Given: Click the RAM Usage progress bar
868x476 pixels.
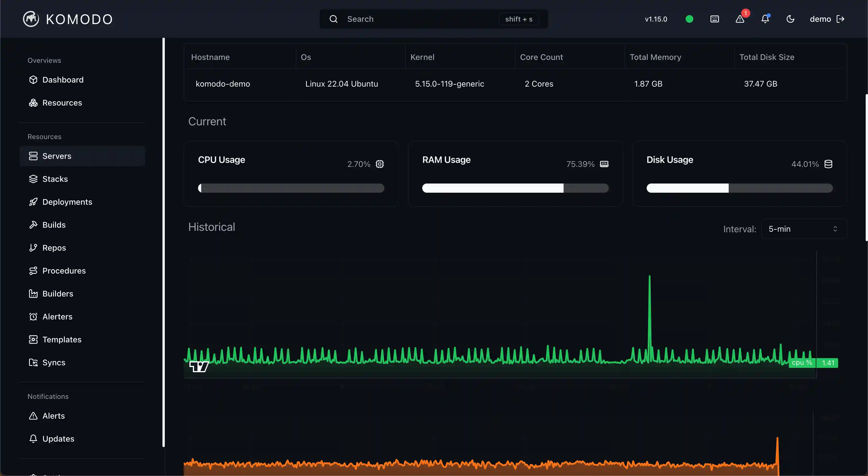Looking at the screenshot, I should point(515,188).
